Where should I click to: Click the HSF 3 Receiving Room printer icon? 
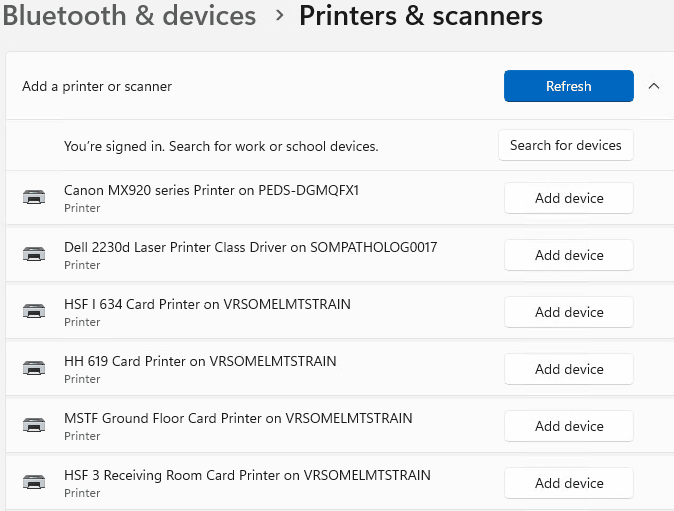click(x=33, y=483)
